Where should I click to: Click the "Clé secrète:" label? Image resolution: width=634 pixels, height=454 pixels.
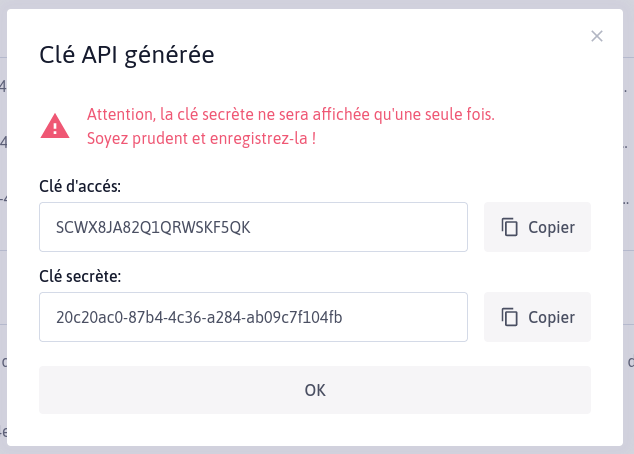pyautogui.click(x=80, y=277)
